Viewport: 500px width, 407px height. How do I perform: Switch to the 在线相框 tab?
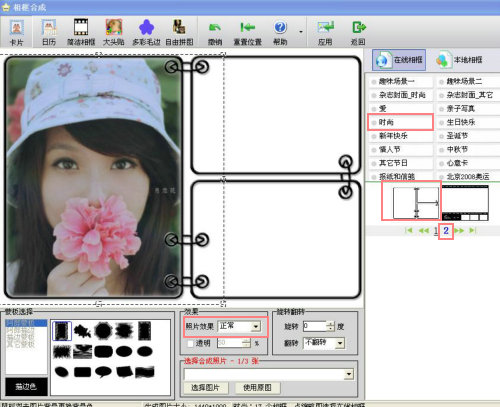point(399,60)
